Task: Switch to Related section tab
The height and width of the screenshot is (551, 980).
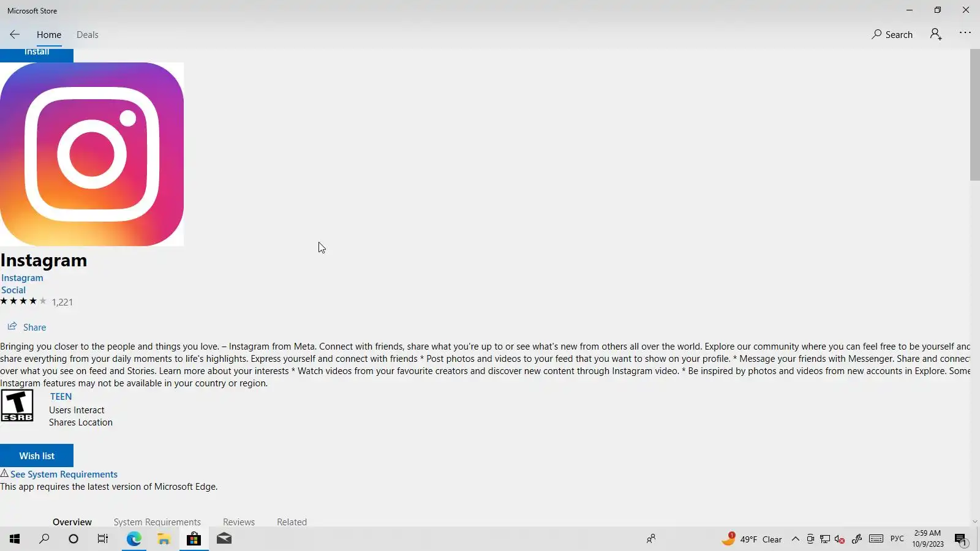Action: 292,522
